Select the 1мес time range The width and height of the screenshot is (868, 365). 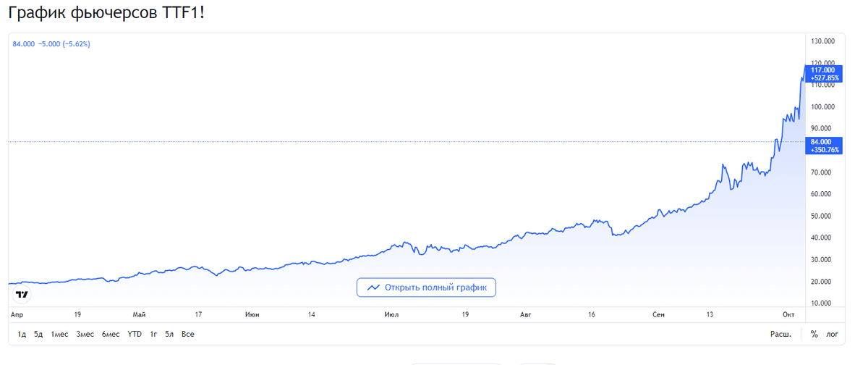coord(59,335)
